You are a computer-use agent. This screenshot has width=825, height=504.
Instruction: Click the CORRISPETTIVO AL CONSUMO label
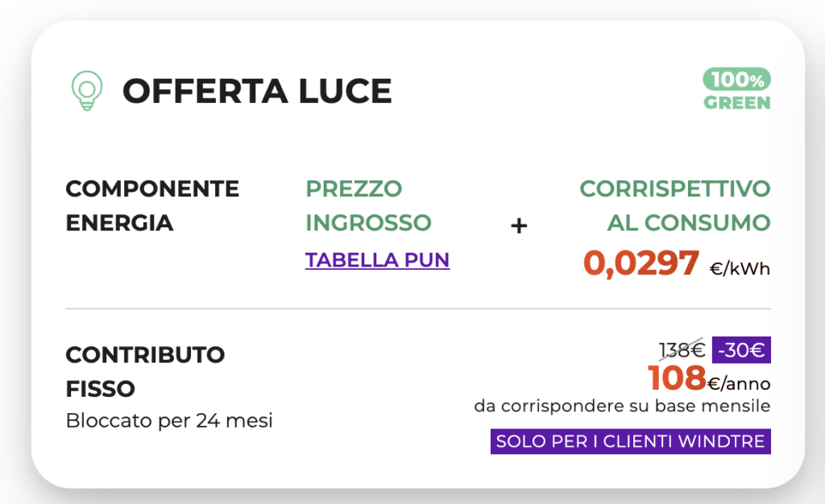coord(675,205)
